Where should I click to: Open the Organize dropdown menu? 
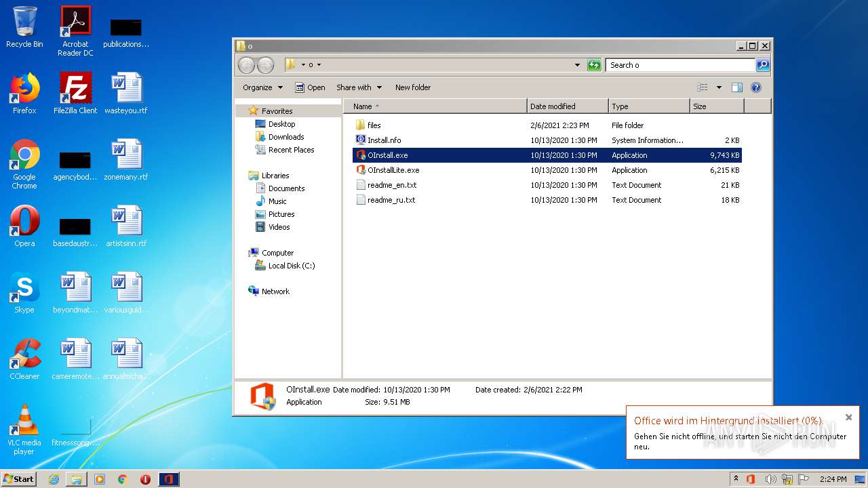(262, 87)
